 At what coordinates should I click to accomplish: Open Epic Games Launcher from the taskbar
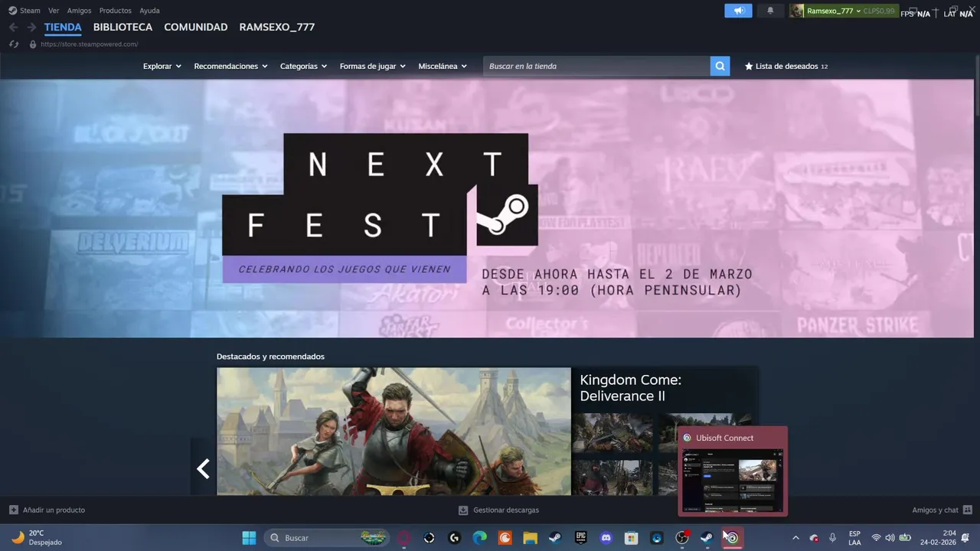(x=580, y=538)
